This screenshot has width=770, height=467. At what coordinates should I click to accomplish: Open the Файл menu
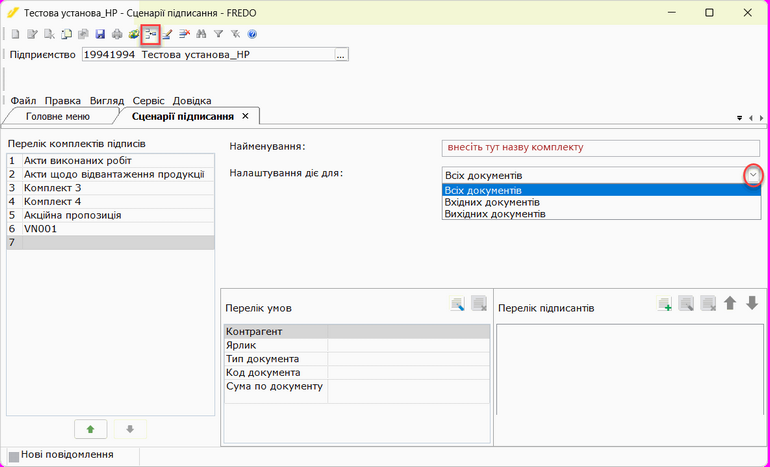click(x=23, y=101)
